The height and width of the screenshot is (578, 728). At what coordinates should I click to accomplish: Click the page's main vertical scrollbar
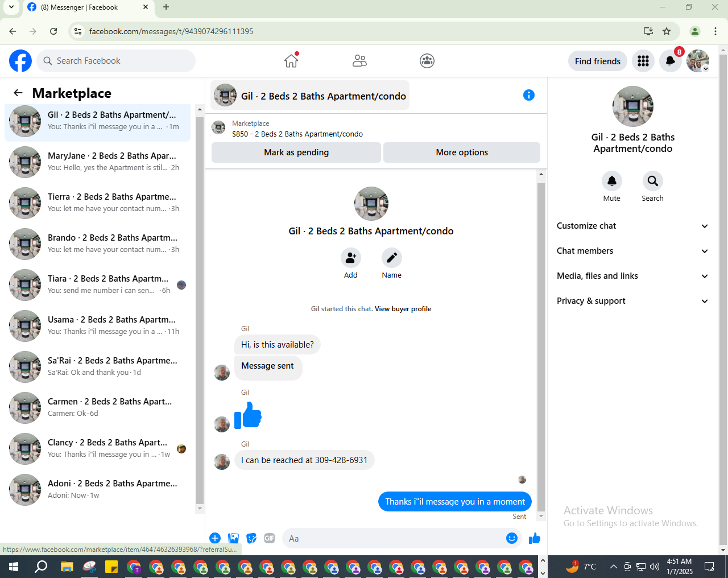click(723, 300)
